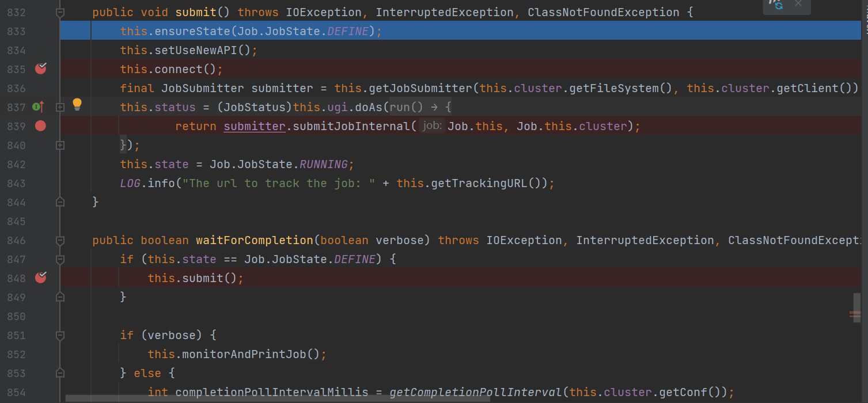
Task: Click the implements gutter icon on line 837
Action: 38,107
